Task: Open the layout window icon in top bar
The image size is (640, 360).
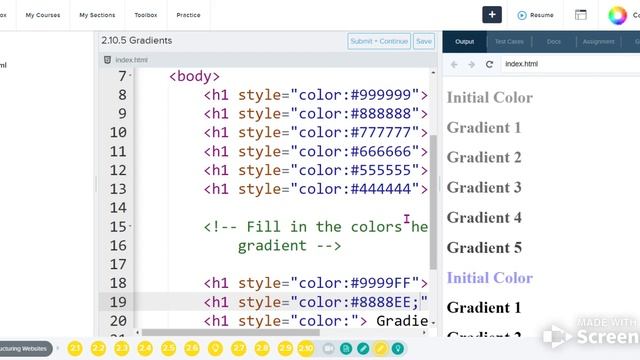Action: point(581,15)
